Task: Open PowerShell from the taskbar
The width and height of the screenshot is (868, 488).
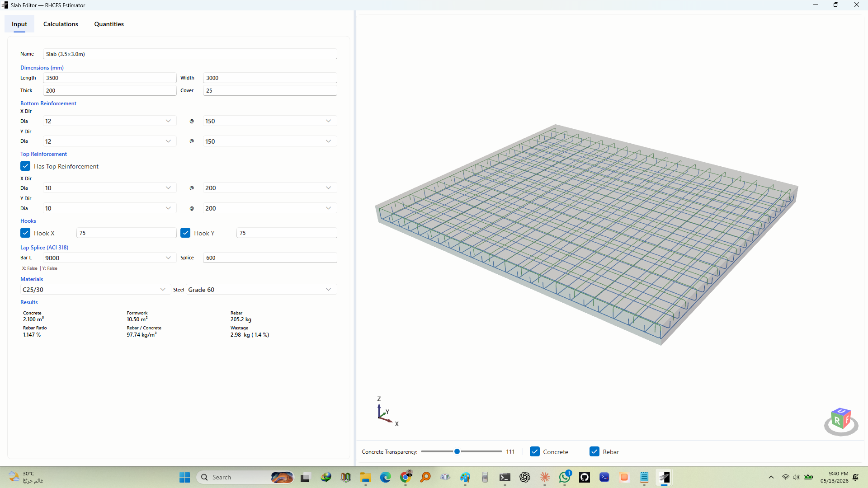Action: 604,477
